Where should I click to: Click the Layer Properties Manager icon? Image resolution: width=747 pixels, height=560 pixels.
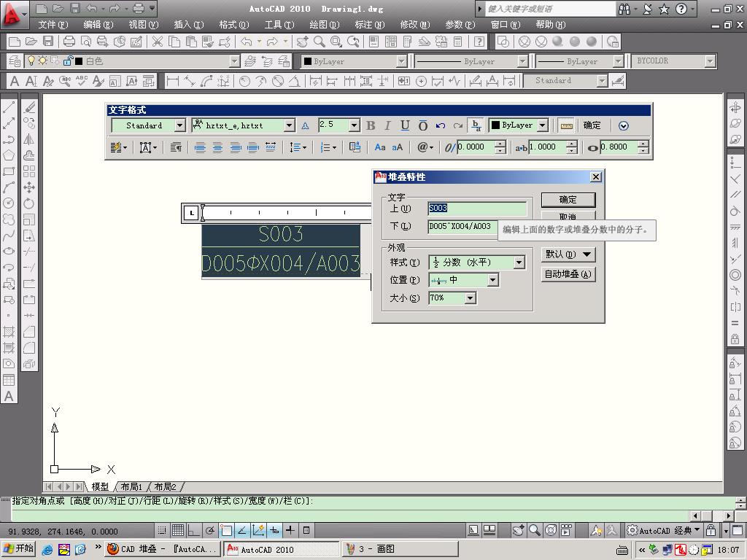point(15,61)
